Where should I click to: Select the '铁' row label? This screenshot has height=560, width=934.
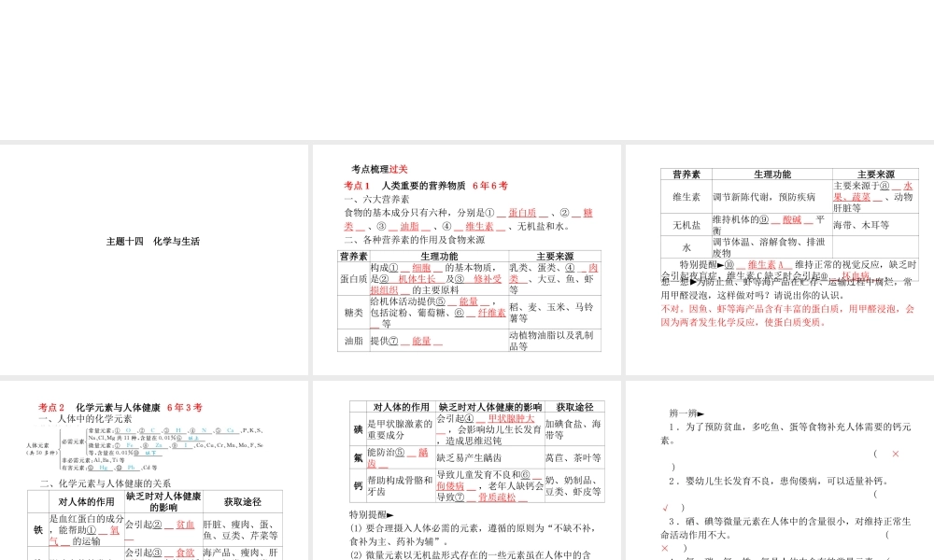[38, 529]
